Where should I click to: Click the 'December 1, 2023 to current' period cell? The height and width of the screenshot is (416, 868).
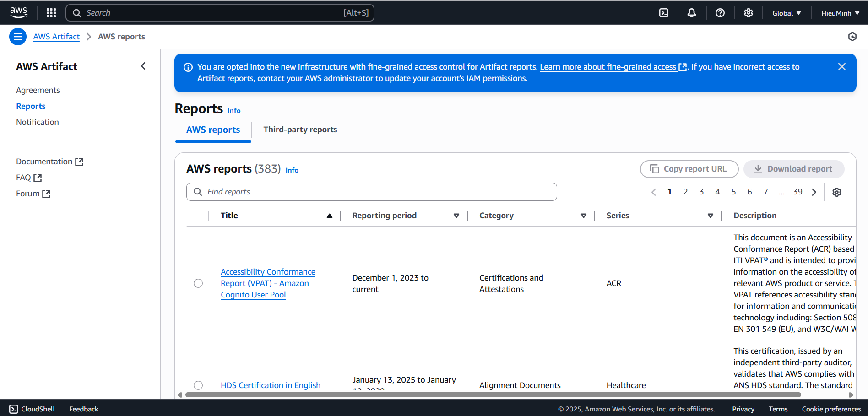point(390,283)
